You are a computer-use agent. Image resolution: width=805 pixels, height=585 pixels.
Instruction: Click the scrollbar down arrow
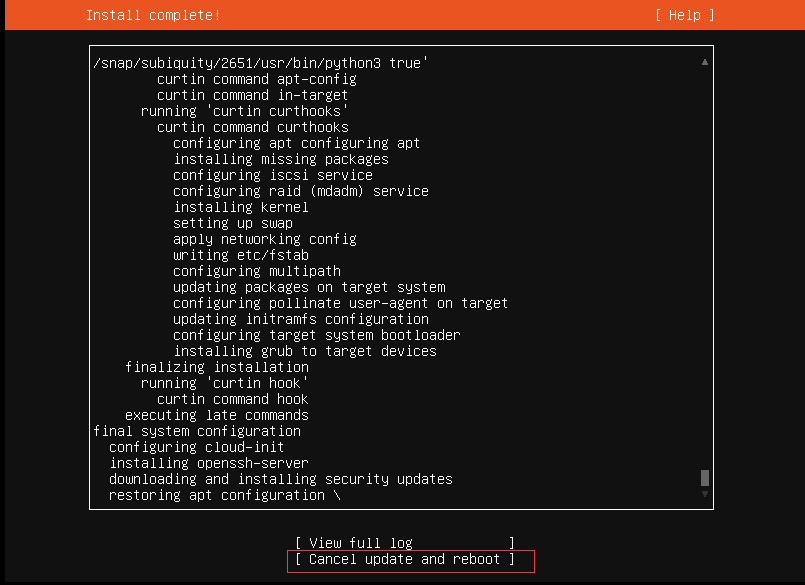(703, 496)
